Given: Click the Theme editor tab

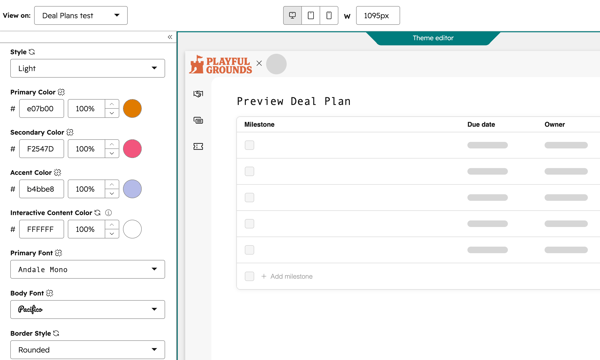Looking at the screenshot, I should click(x=433, y=38).
